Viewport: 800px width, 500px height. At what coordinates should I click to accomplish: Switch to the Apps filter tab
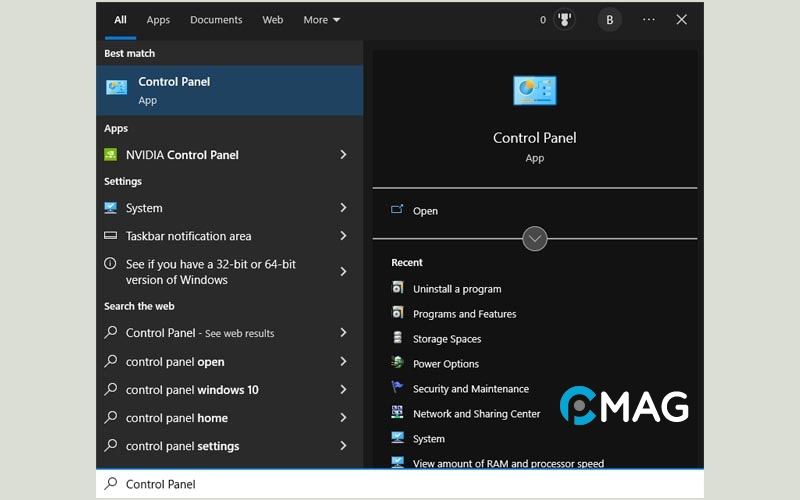(158, 20)
